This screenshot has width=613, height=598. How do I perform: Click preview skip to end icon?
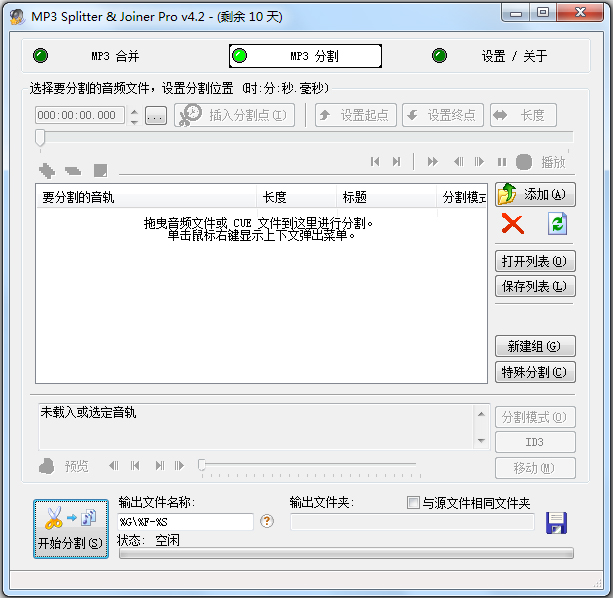coord(160,466)
